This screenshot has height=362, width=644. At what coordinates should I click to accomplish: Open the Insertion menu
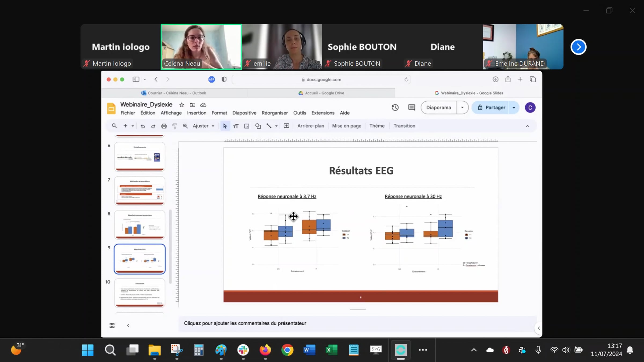196,113
